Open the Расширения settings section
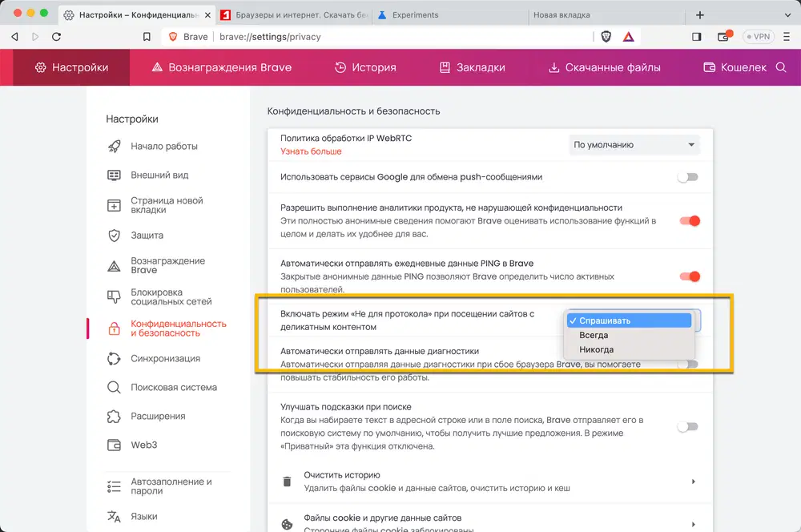The height and width of the screenshot is (532, 801). tap(158, 417)
